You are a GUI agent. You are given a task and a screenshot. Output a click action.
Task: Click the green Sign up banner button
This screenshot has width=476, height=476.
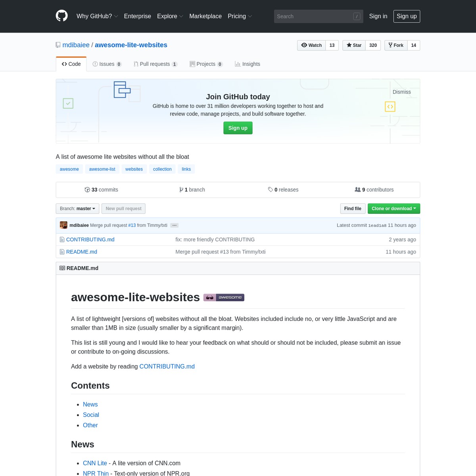(238, 128)
